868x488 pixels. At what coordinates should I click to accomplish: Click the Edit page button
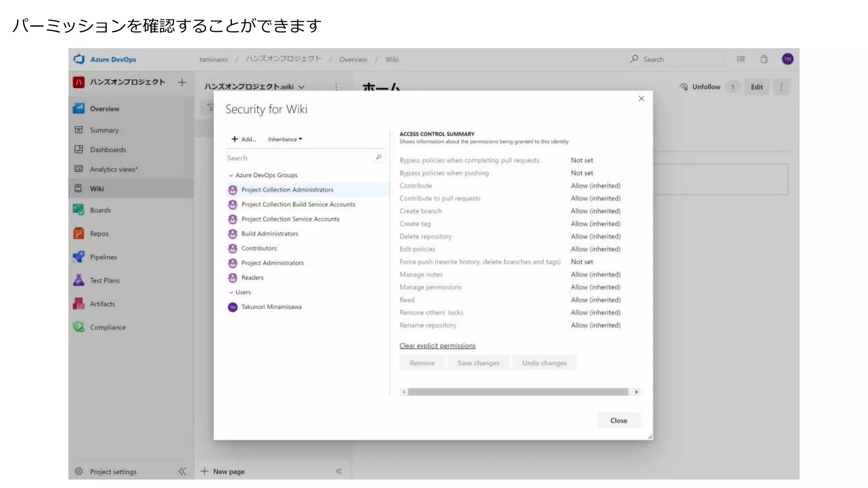[x=757, y=87]
